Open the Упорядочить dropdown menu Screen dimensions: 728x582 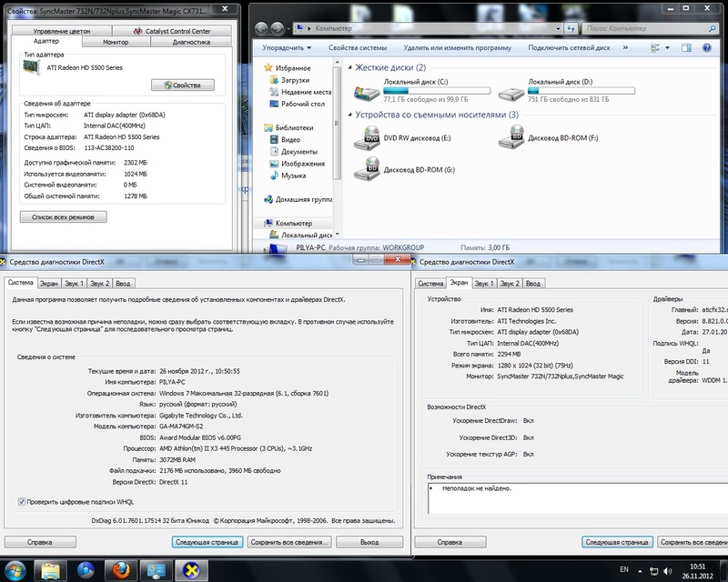pos(287,47)
